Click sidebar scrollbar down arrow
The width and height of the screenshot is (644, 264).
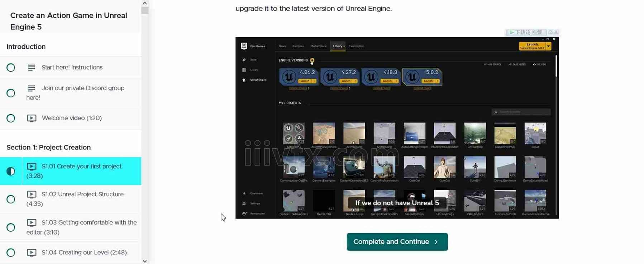(145, 261)
